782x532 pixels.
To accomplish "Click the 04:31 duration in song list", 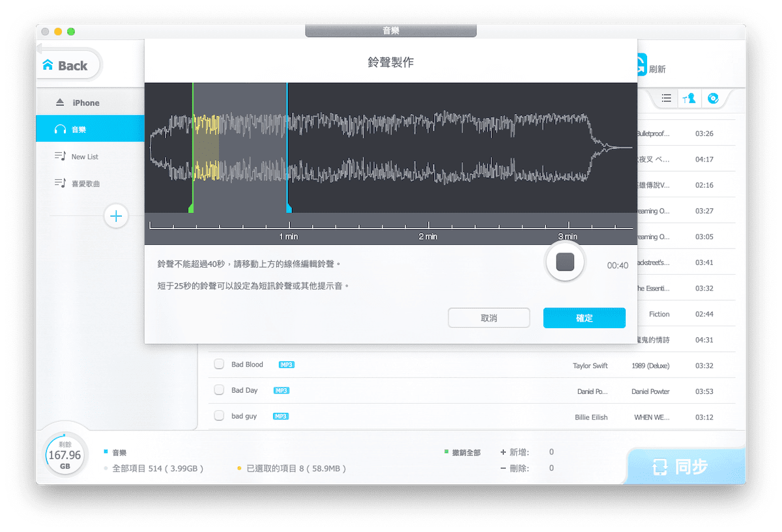I will pos(704,340).
